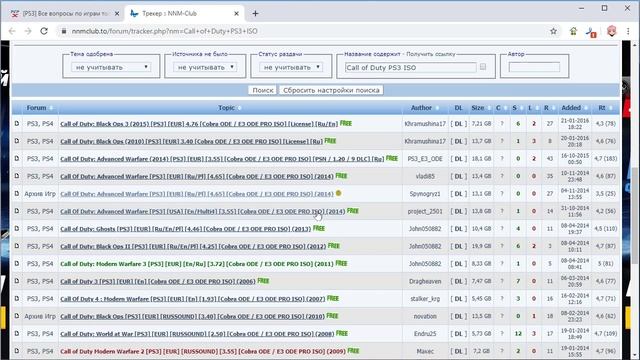Click the FREE badge on the Modern Warfare 3 row
640x360 pixels.
click(341, 264)
